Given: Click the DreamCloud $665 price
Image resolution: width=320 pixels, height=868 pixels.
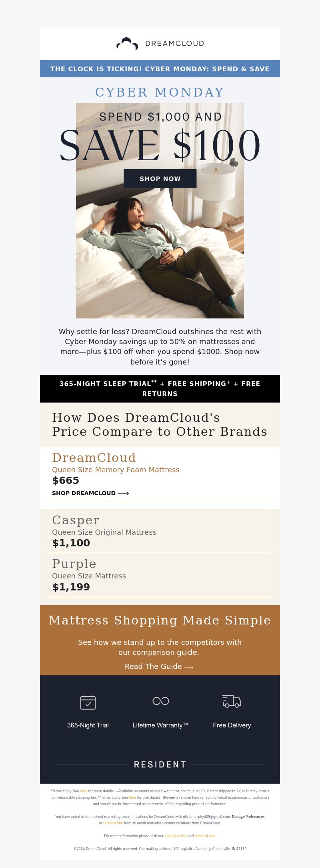Looking at the screenshot, I should tap(66, 481).
